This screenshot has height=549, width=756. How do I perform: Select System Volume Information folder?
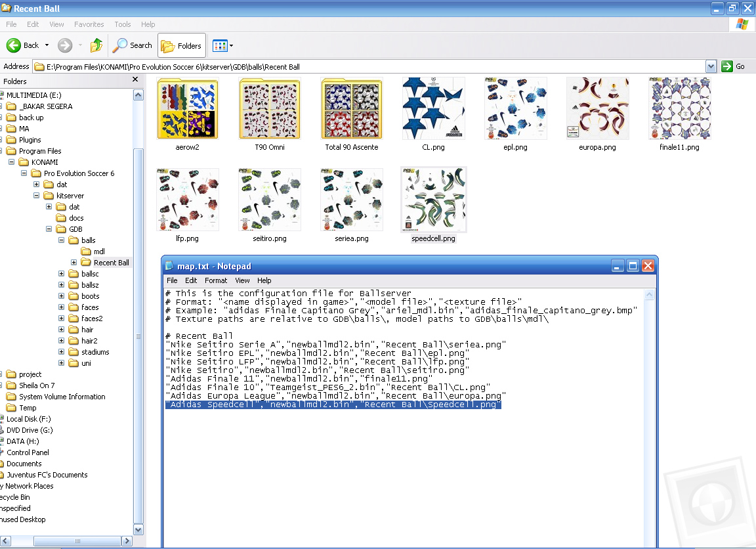click(x=55, y=397)
